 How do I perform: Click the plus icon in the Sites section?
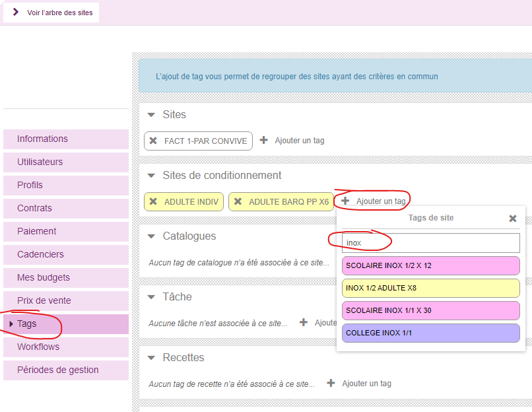click(x=263, y=140)
